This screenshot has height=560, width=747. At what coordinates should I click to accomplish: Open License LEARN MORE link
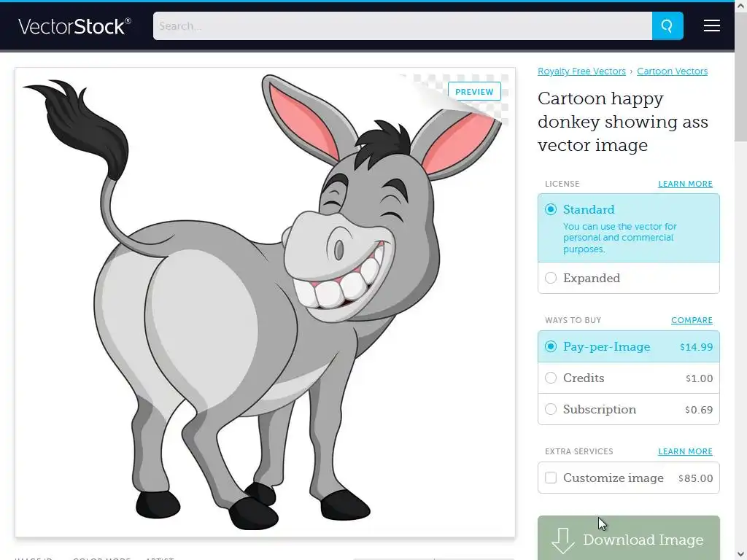(685, 184)
